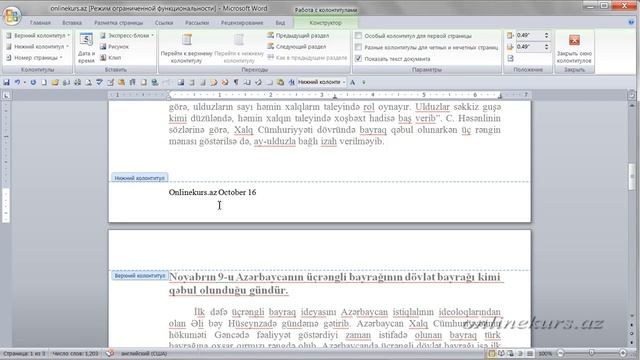
Task: Click the heading starting Noyabrın 9-u
Action: click(335, 284)
